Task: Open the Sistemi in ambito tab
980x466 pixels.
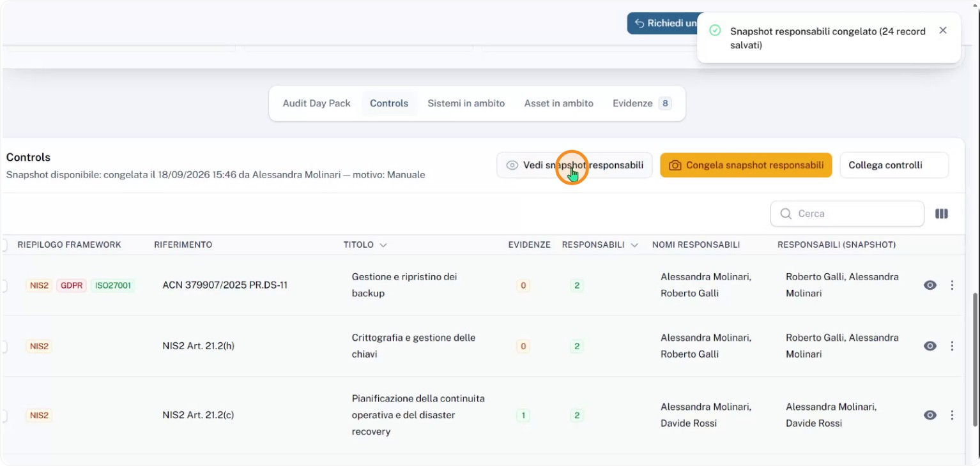Action: [466, 103]
